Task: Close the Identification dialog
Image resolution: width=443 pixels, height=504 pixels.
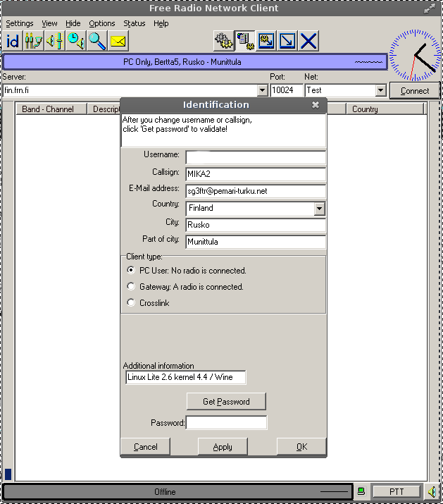Action: point(316,105)
